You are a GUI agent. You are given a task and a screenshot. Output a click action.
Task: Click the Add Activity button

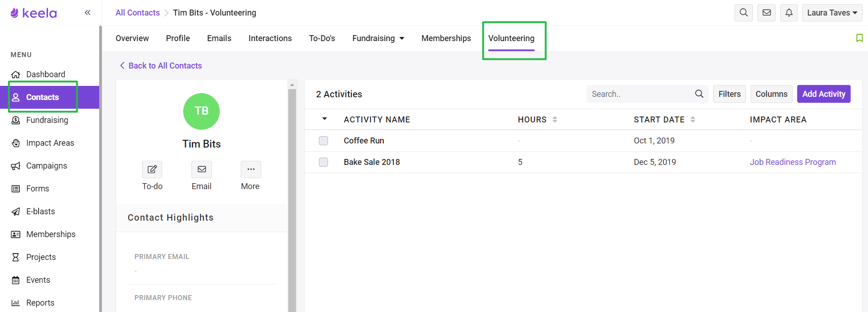(824, 94)
